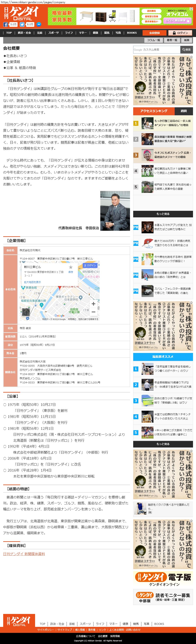Open the Facebook share icon
This screenshot has width=196, height=644.
(x=6, y=24)
